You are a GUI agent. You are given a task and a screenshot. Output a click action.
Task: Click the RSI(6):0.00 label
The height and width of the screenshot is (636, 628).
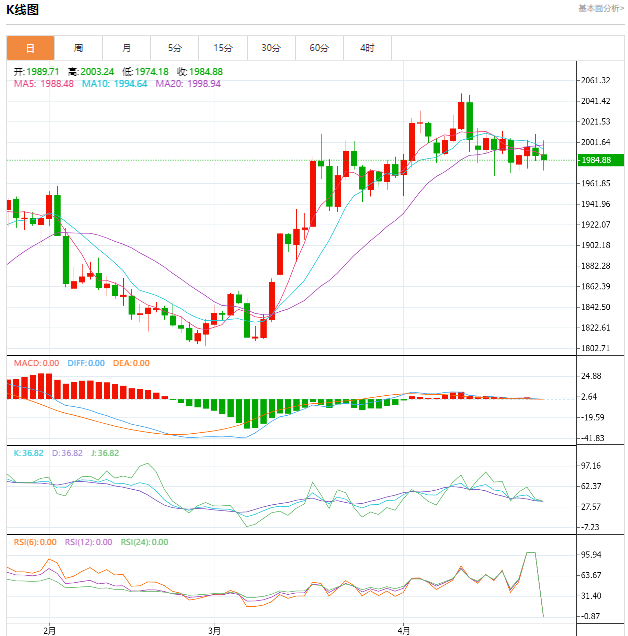tap(35, 542)
